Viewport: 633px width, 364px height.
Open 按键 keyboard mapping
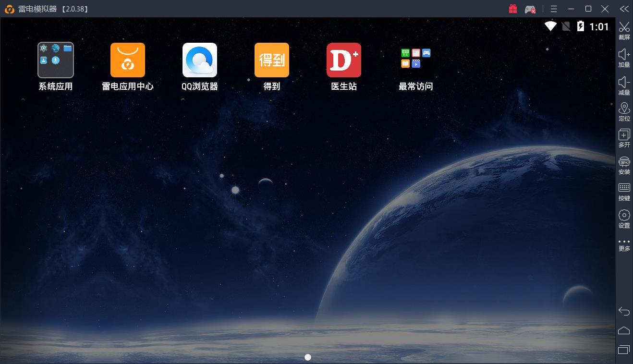pos(624,192)
